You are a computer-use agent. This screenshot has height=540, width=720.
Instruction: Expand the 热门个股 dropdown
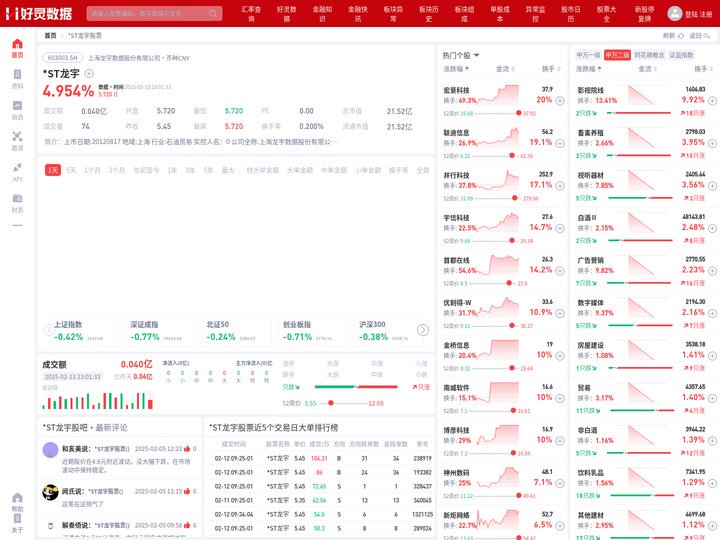pyautogui.click(x=476, y=55)
